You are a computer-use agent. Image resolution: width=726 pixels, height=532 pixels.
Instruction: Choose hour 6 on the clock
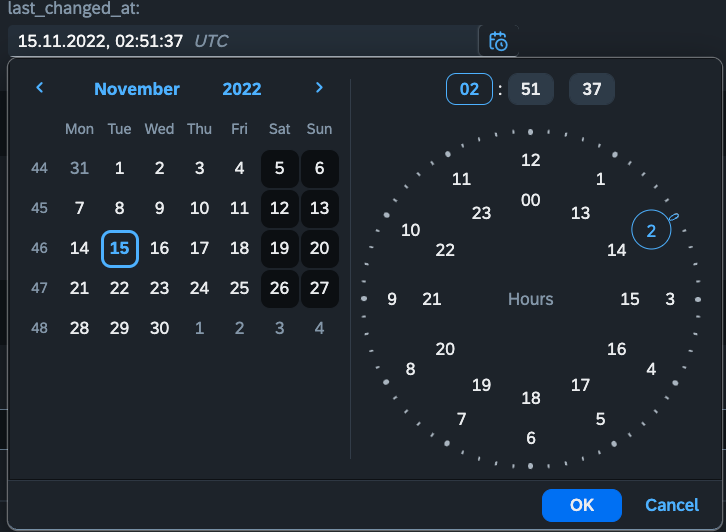pos(531,438)
